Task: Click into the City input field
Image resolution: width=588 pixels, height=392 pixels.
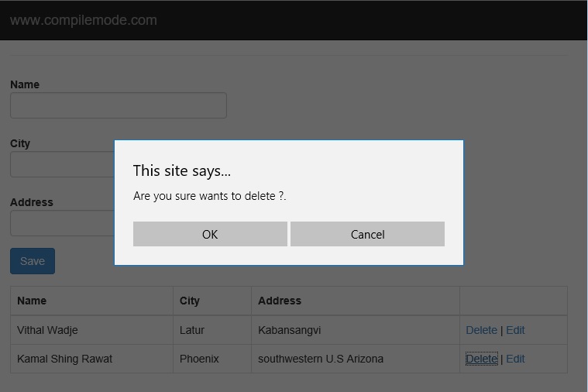Action: 62,164
